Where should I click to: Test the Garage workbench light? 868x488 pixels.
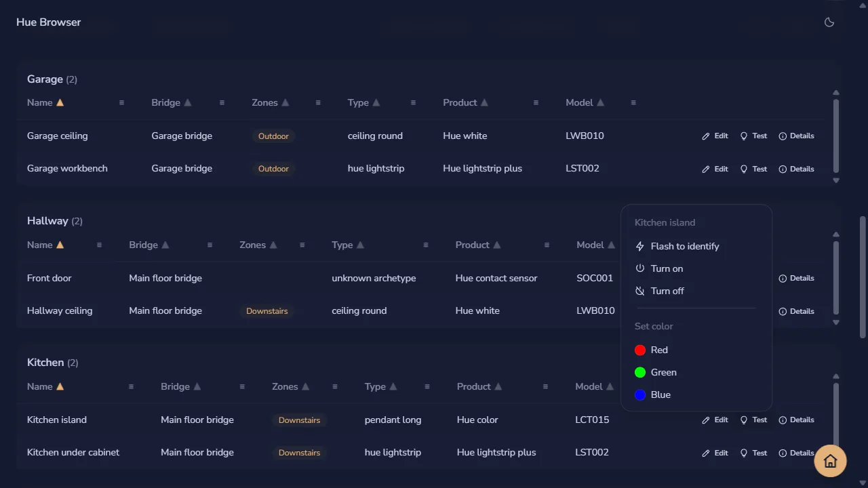[x=753, y=169]
